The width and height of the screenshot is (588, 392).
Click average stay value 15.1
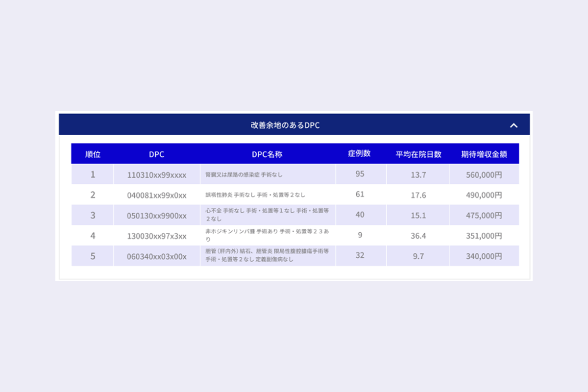pyautogui.click(x=418, y=216)
